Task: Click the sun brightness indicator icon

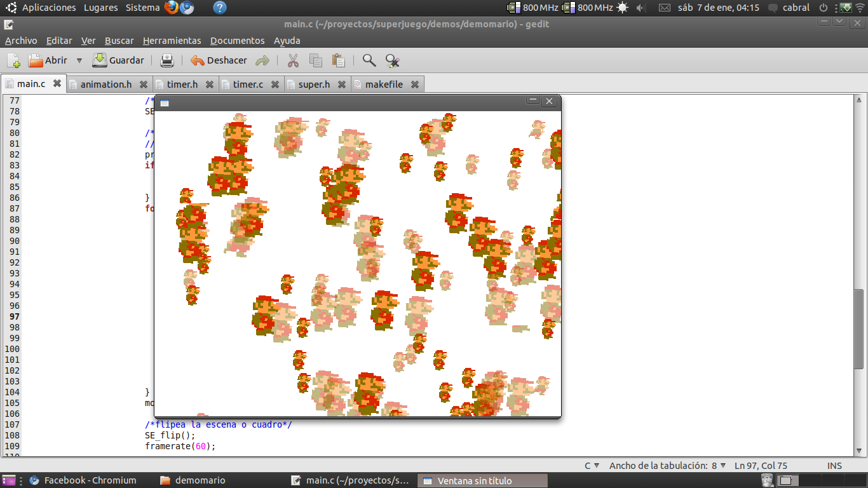Action: [x=622, y=8]
